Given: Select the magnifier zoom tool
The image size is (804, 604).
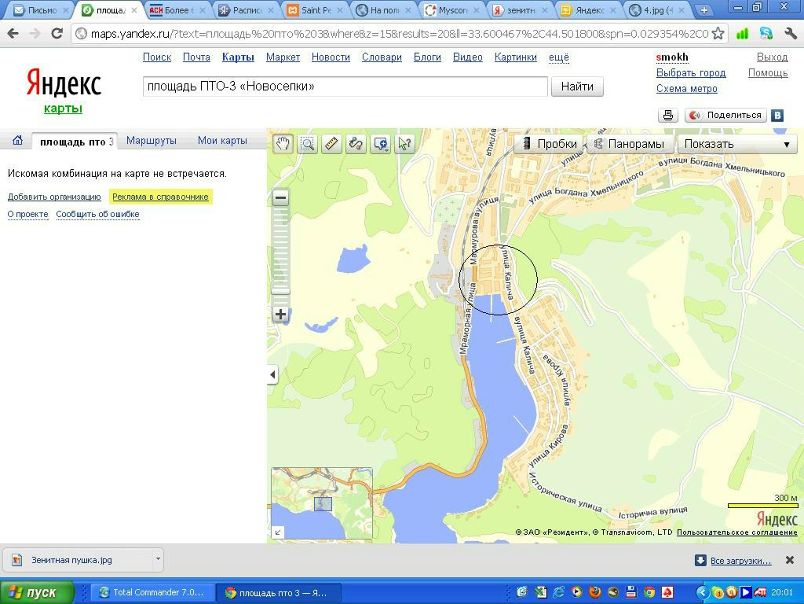Looking at the screenshot, I should [x=307, y=144].
